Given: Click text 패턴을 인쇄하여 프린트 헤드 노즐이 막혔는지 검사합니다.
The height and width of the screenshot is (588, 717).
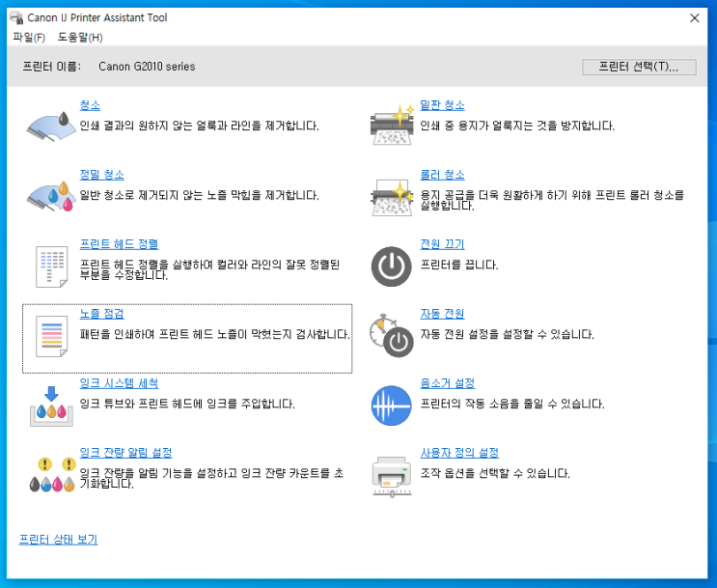Looking at the screenshot, I should (214, 334).
